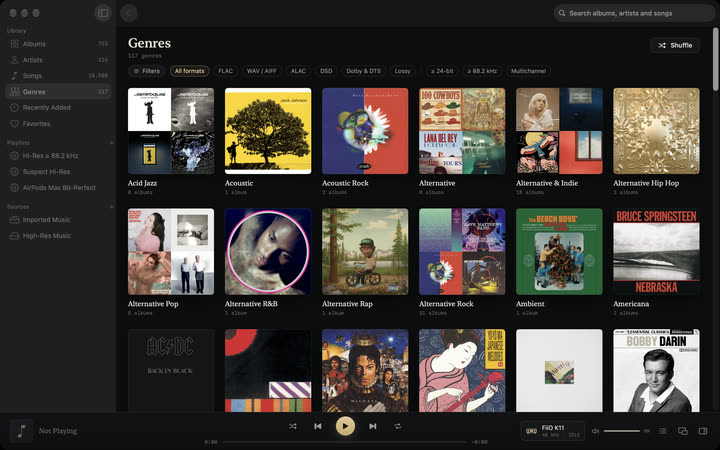Toggle the FLAC format filter
The width and height of the screenshot is (720, 450).
(225, 71)
